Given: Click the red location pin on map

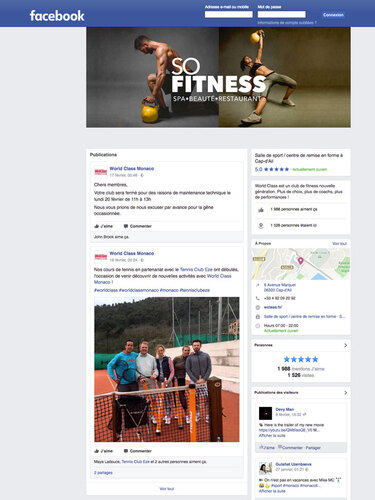Looking at the screenshot, I should coord(300,261).
